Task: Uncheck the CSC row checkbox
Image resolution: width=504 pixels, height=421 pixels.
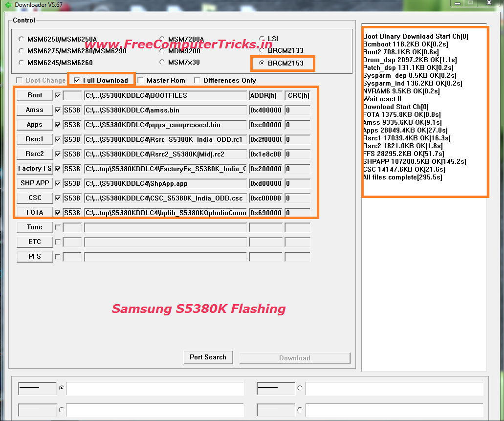Action: click(x=58, y=198)
